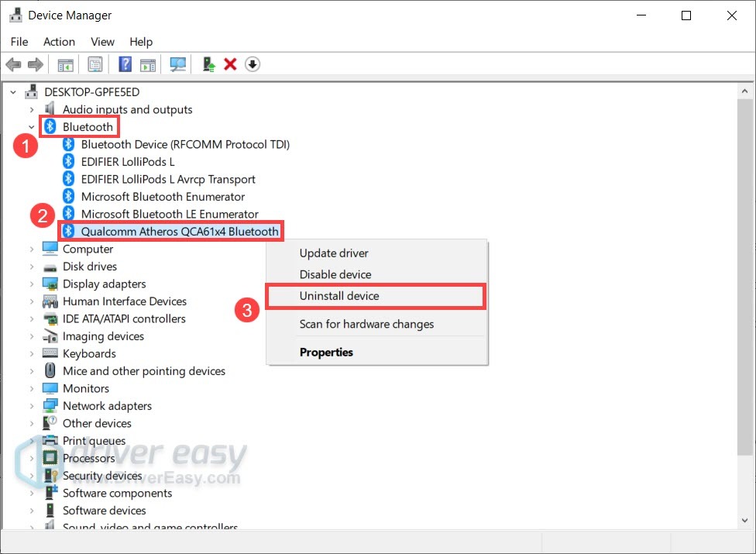Click the Show/Hide Console Tree toolbar icon
This screenshot has width=756, height=554.
coord(66,64)
